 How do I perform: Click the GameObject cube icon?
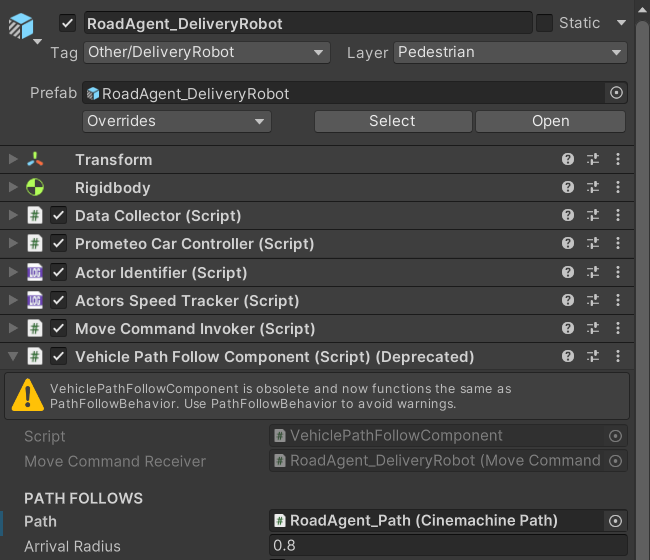[x=21, y=26]
